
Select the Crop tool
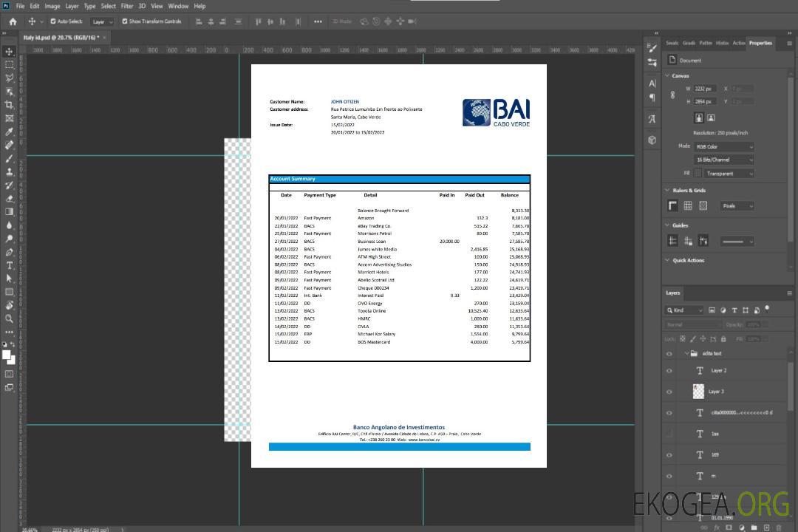(10, 105)
